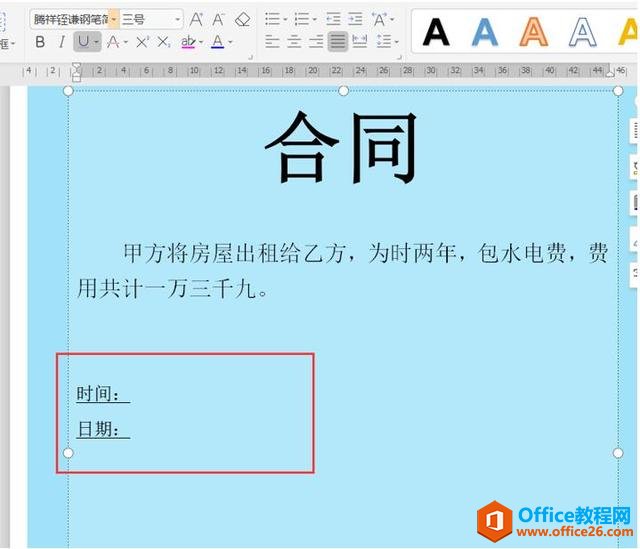Select top-center text box handle

[x=344, y=91]
